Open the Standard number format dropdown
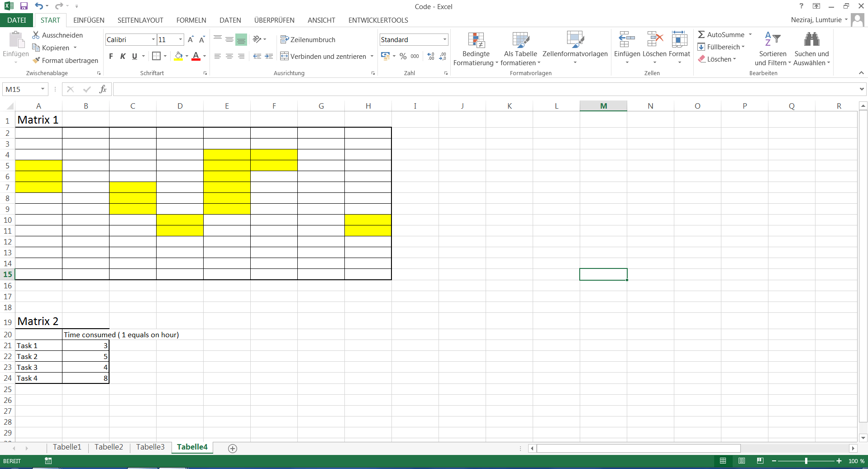The image size is (868, 469). click(x=444, y=39)
